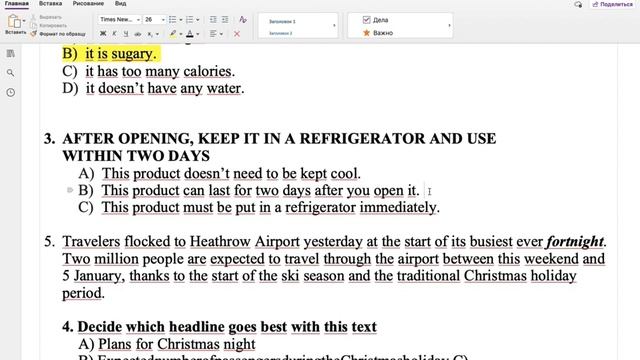Click highlighted text 'it is sugary.'

(121, 54)
